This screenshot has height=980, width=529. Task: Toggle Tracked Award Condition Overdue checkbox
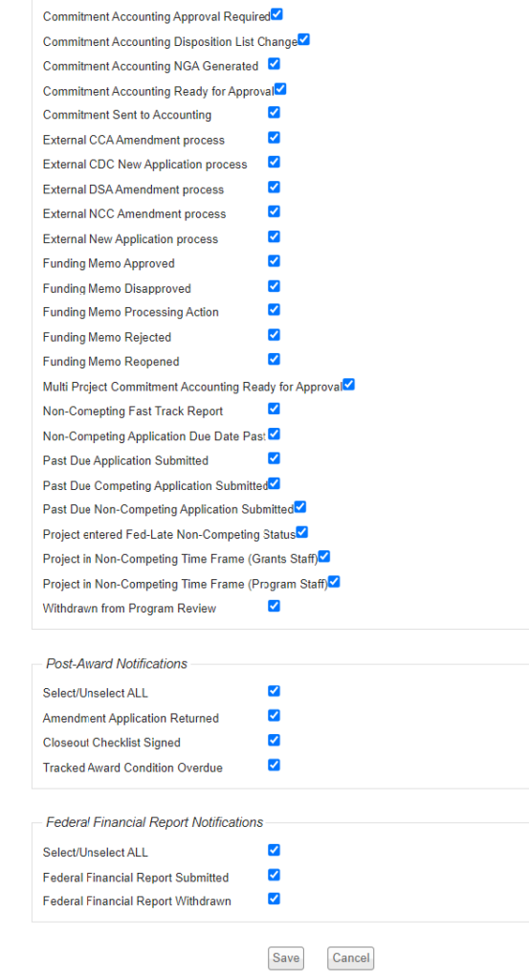(x=275, y=765)
